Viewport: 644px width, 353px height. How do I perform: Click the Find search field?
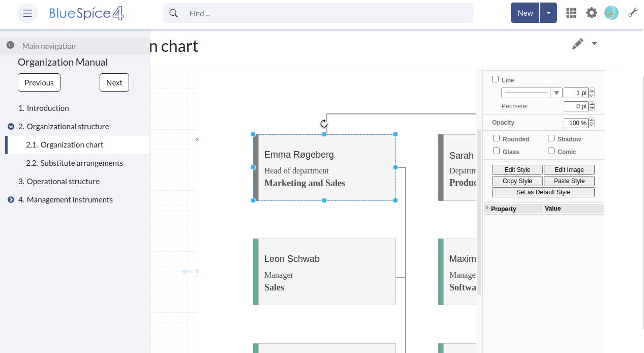pyautogui.click(x=325, y=14)
